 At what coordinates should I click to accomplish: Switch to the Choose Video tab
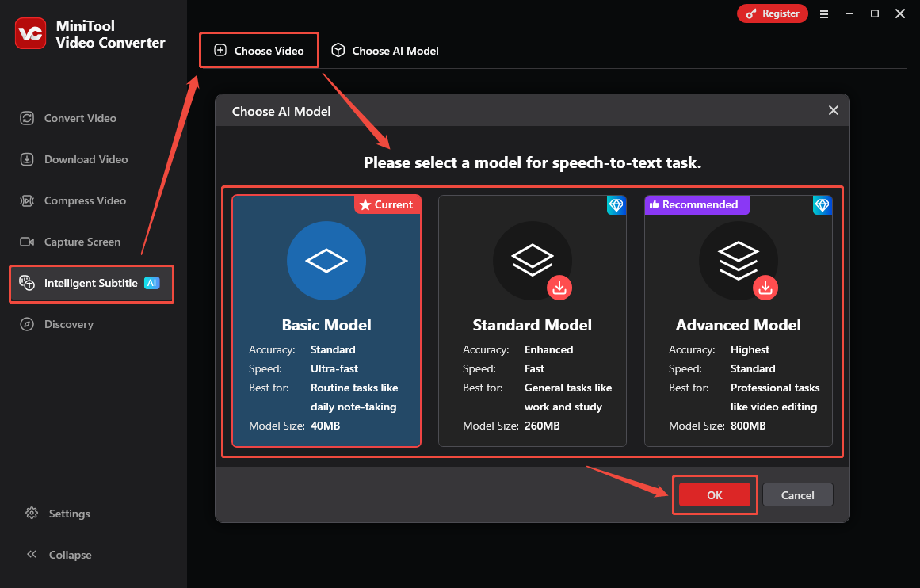(x=258, y=49)
